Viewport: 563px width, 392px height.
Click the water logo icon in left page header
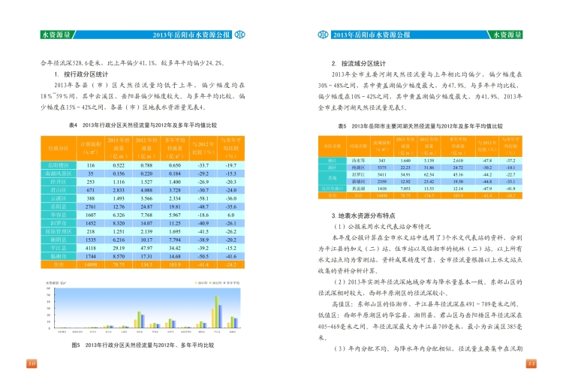click(x=240, y=35)
